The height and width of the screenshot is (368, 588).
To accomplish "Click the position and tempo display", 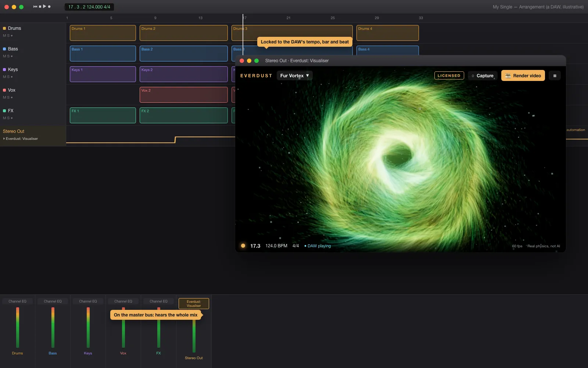I will point(89,7).
